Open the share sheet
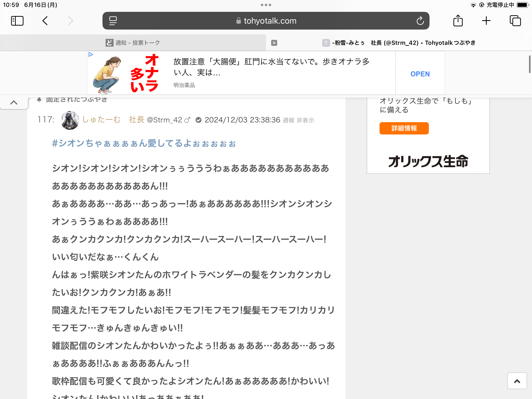The image size is (532, 399). [x=458, y=20]
